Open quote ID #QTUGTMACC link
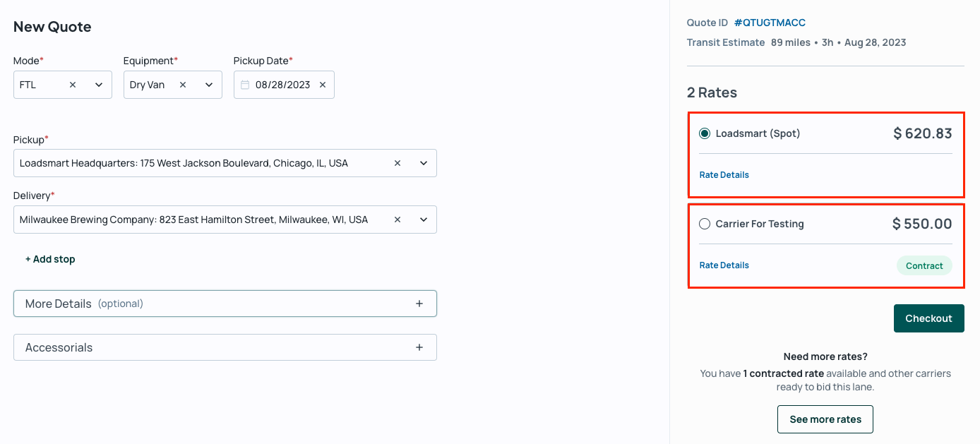The width and height of the screenshot is (980, 444). pyautogui.click(x=770, y=23)
